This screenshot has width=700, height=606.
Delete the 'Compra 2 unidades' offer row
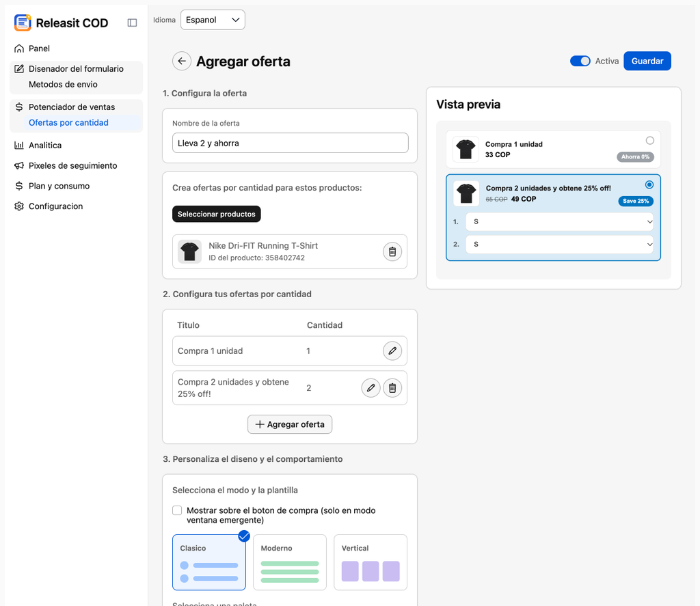pos(392,388)
